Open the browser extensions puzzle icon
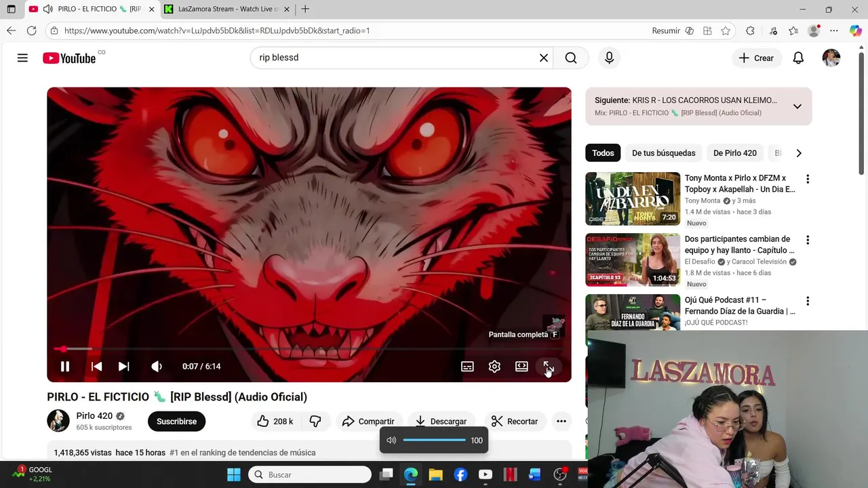 [750, 30]
